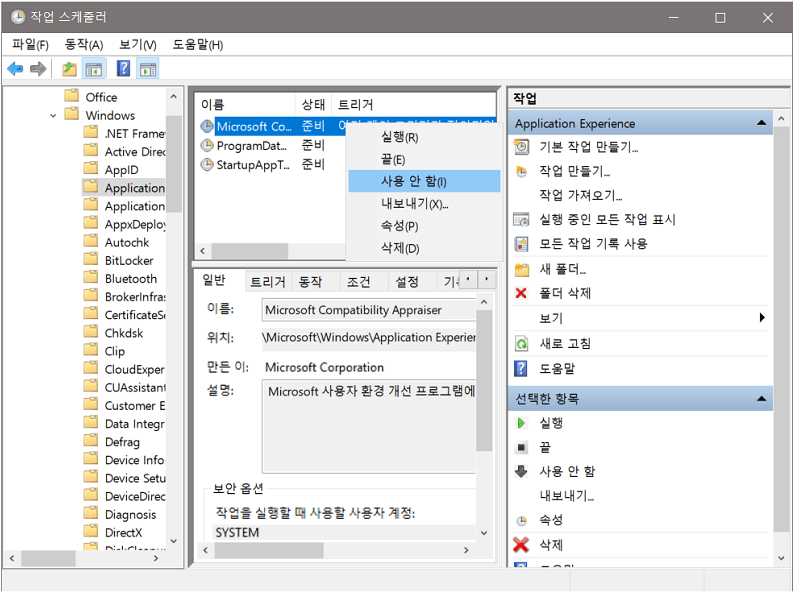
Task: Click the 모든 작업 기록 사용 icon
Action: tap(521, 244)
